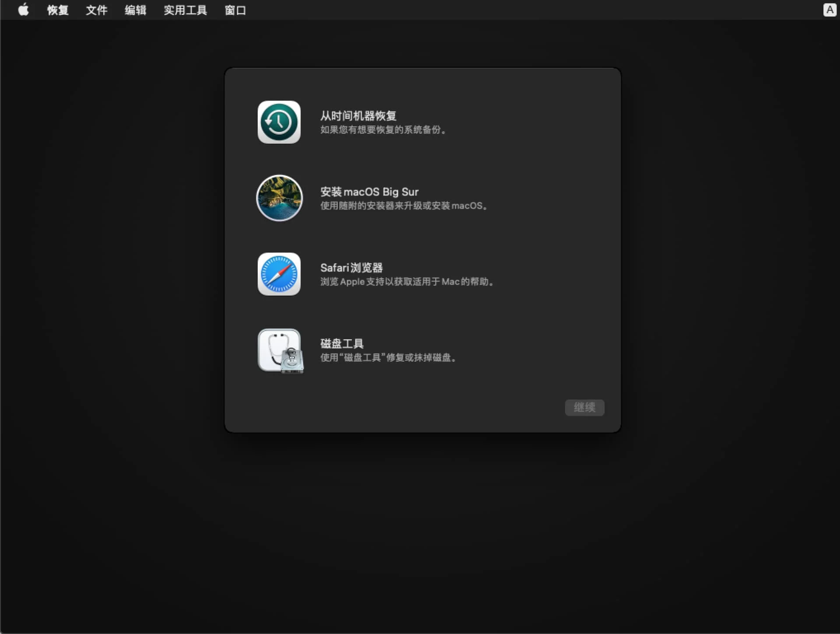
Task: Open the 恢复 menu
Action: click(x=57, y=10)
